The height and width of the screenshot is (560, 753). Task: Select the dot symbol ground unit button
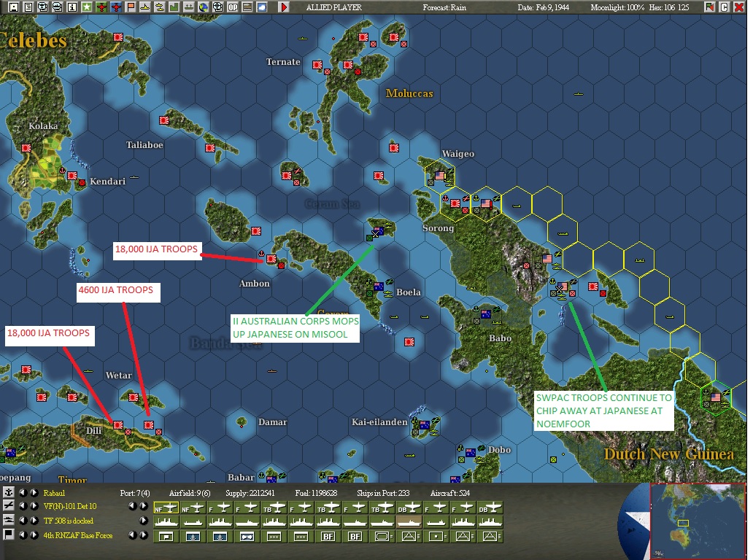[x=436, y=536]
